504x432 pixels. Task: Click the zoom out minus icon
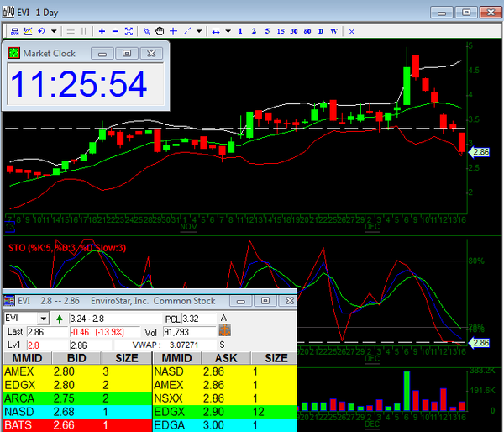pos(115,31)
